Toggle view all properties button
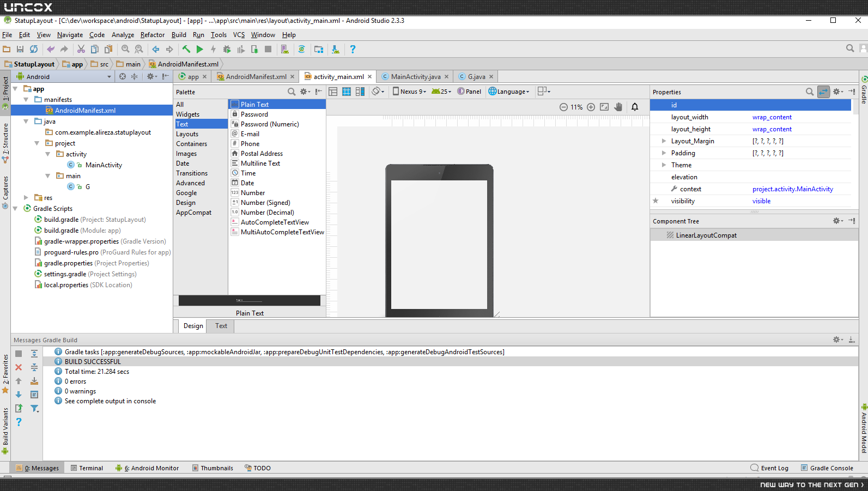Image resolution: width=868 pixels, height=491 pixels. click(823, 92)
